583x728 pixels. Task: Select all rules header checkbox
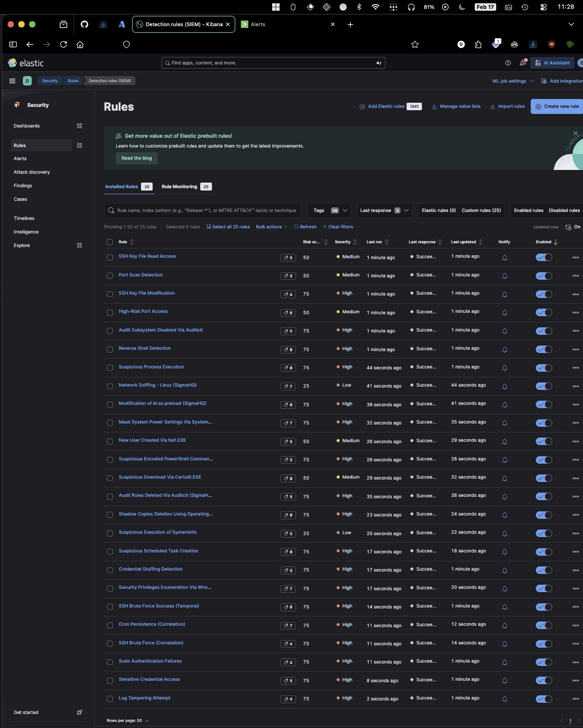pyautogui.click(x=110, y=242)
